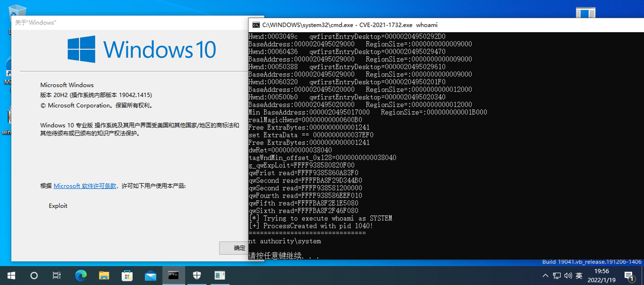Click the 'tagWndMin_offset_0x128' output line

[x=323, y=158]
